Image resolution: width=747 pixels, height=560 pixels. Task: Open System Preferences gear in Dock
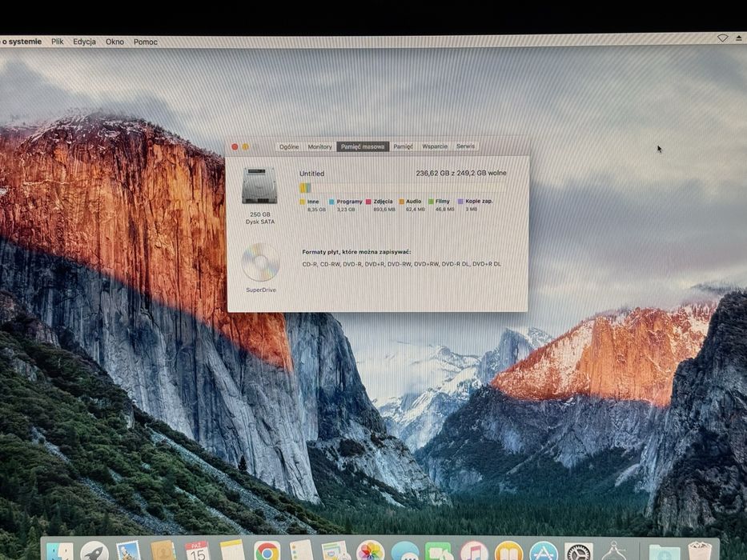coord(578,551)
